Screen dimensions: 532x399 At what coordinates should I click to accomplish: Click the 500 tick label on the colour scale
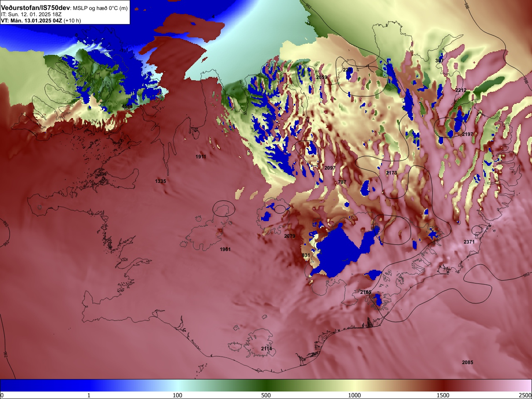click(266, 395)
